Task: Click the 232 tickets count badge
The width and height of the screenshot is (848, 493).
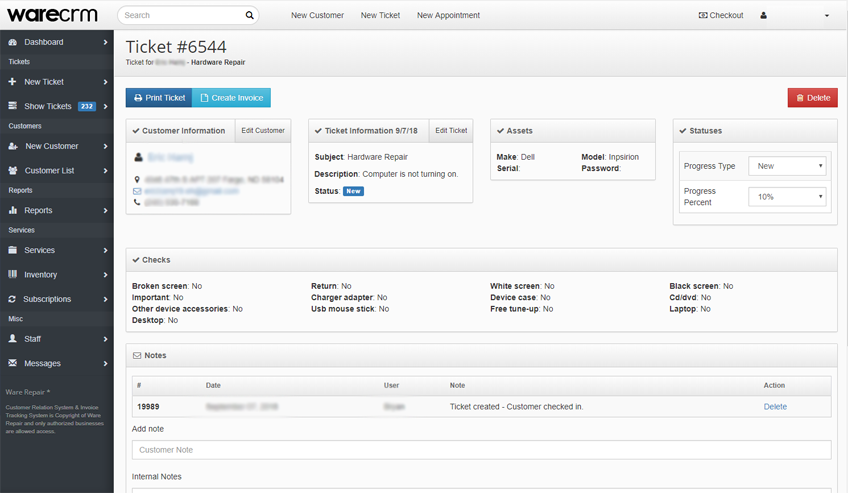Action: (87, 106)
